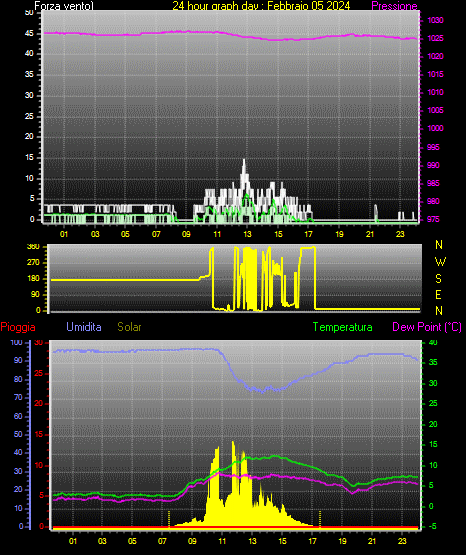The image size is (466, 555).
Task: Select the Umidita legend label
Action: (84, 327)
